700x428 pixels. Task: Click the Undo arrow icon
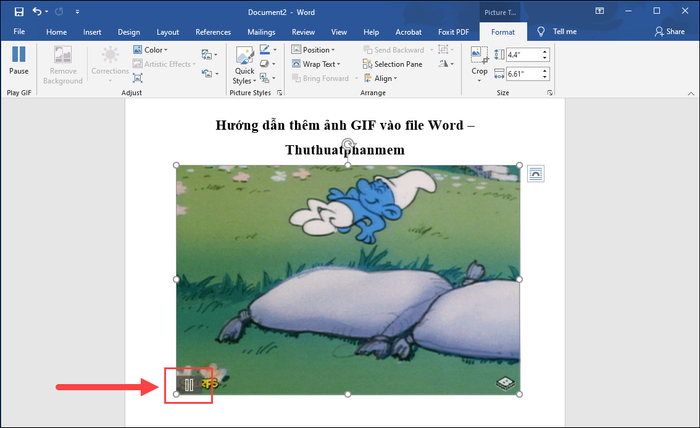[37, 12]
